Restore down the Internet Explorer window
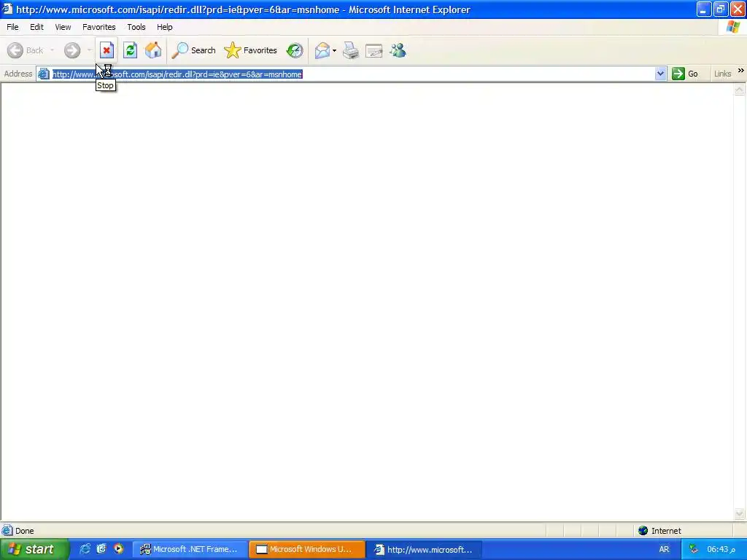Viewport: 747px width, 560px height. click(x=720, y=9)
